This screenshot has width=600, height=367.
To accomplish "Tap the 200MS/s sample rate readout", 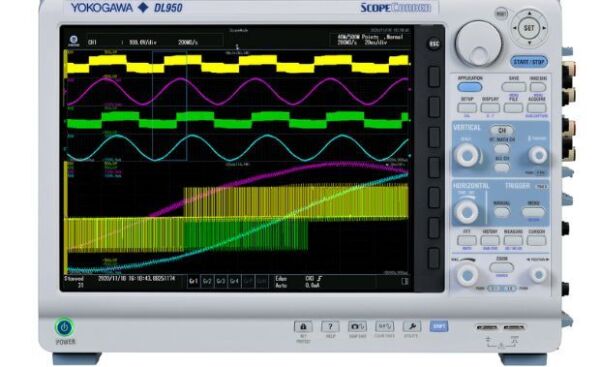I will [x=188, y=42].
